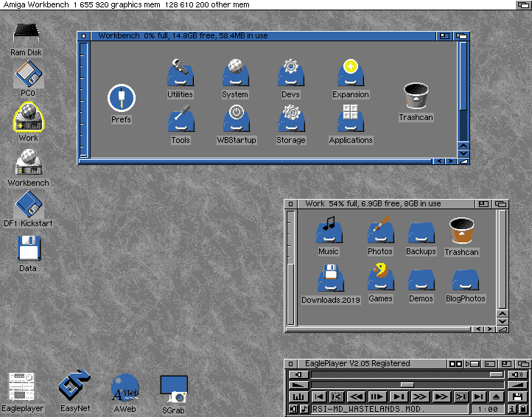Open the Devs drawer
The width and height of the screenshot is (532, 417).
[291, 79]
